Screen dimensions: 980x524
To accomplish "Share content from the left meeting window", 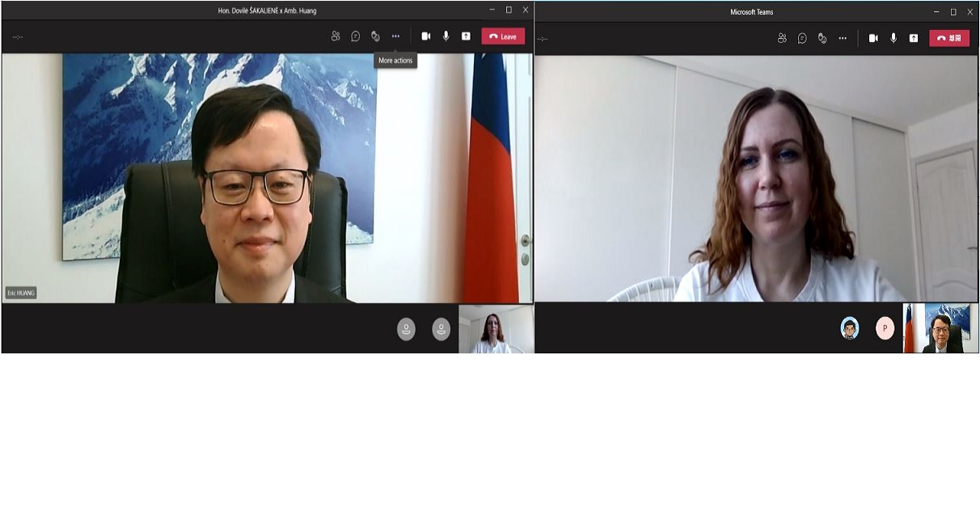I will click(466, 36).
